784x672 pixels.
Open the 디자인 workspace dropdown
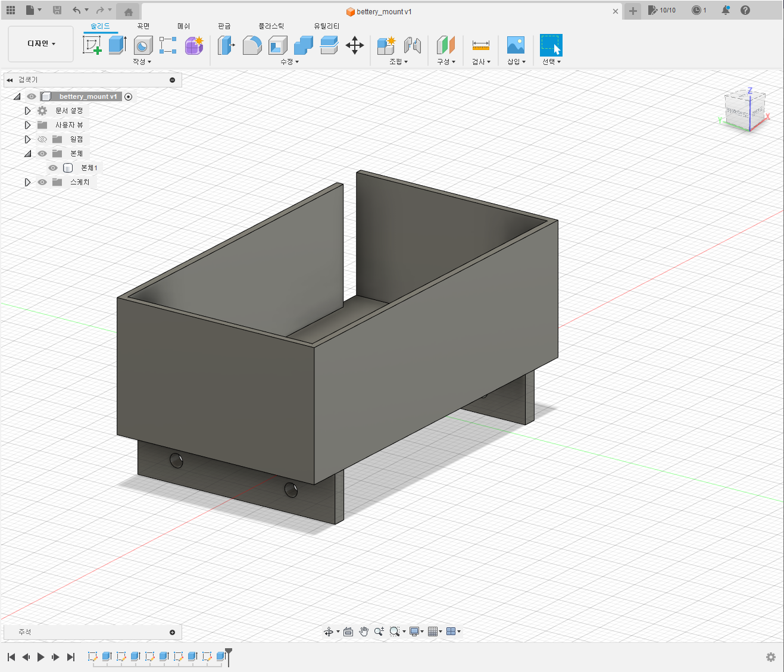[41, 43]
